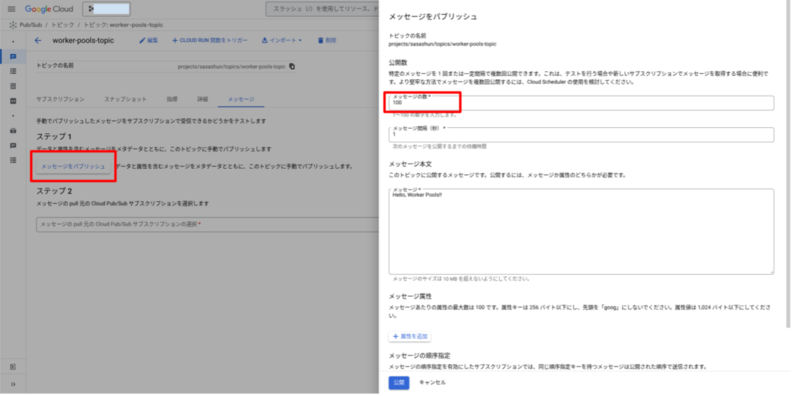
Task: Click the blue 公開 button
Action: click(x=398, y=383)
